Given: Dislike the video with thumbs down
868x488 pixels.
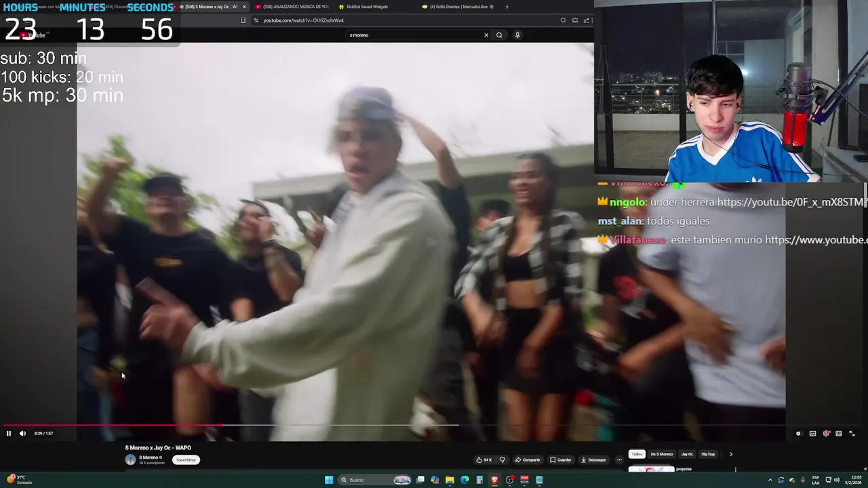Looking at the screenshot, I should (x=502, y=460).
